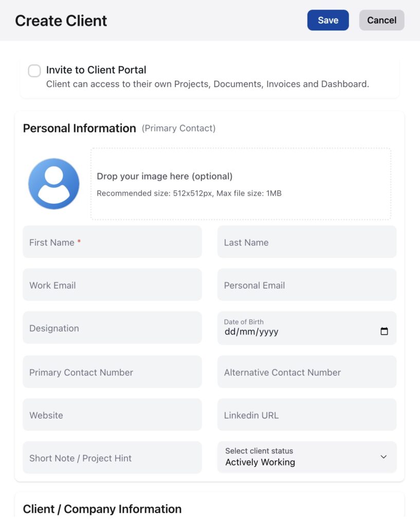Click the default user avatar icon

(x=54, y=184)
